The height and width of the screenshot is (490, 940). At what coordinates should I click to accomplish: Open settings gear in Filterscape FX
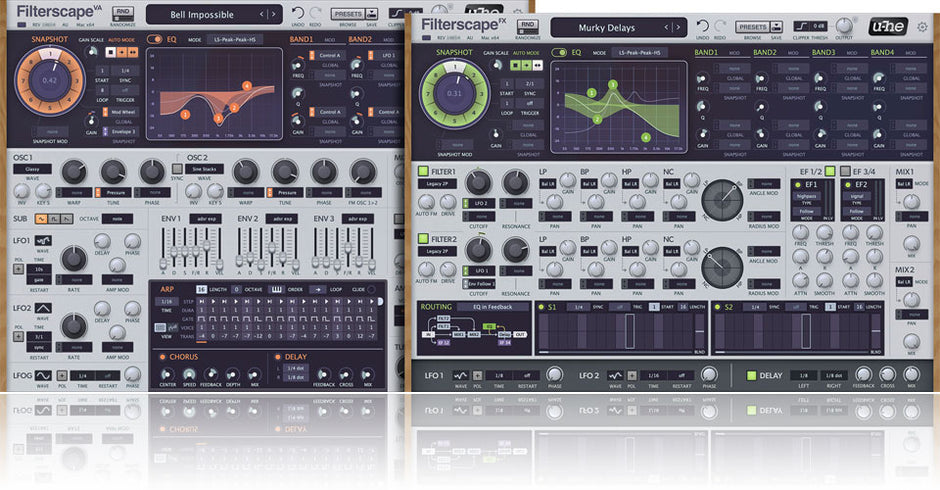[922, 27]
